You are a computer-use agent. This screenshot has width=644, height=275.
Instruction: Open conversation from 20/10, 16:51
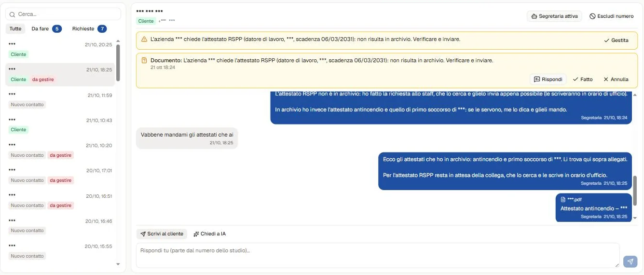[x=60, y=200]
